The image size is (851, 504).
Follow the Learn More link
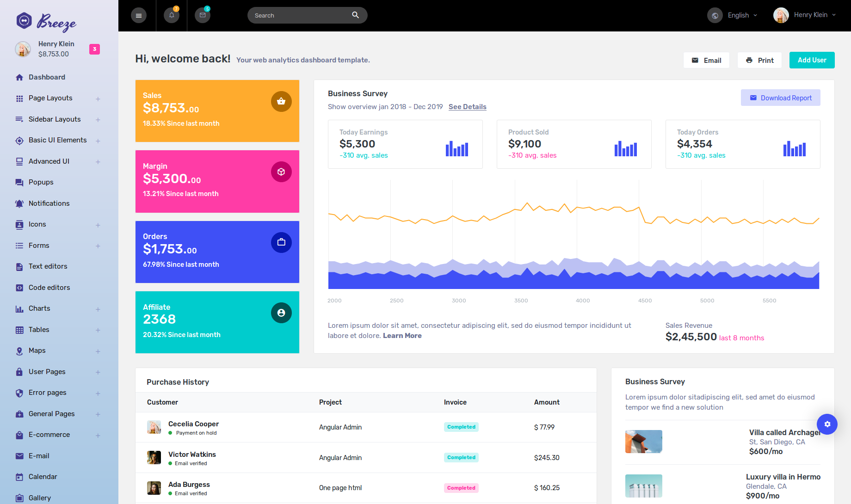click(402, 336)
